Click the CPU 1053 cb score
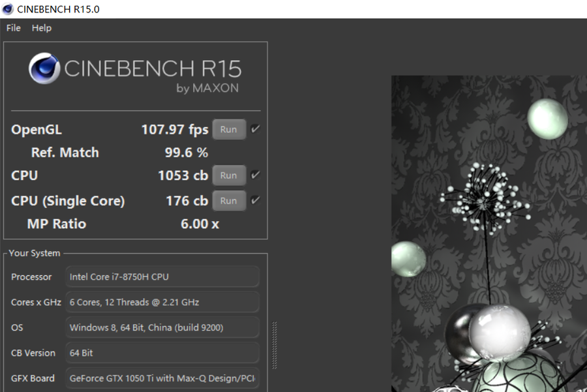 tap(183, 175)
